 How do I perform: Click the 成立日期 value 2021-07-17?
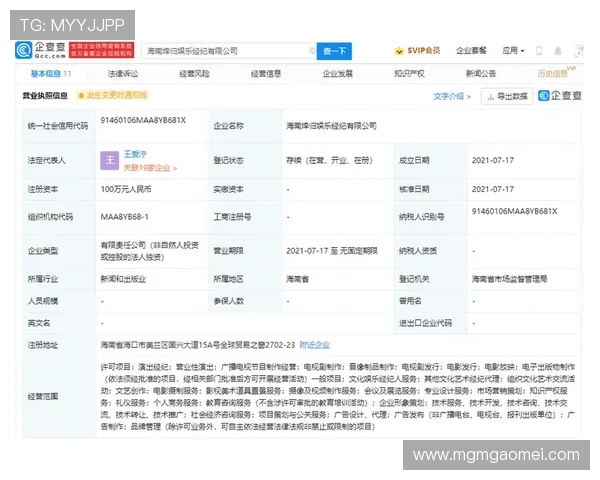[493, 160]
